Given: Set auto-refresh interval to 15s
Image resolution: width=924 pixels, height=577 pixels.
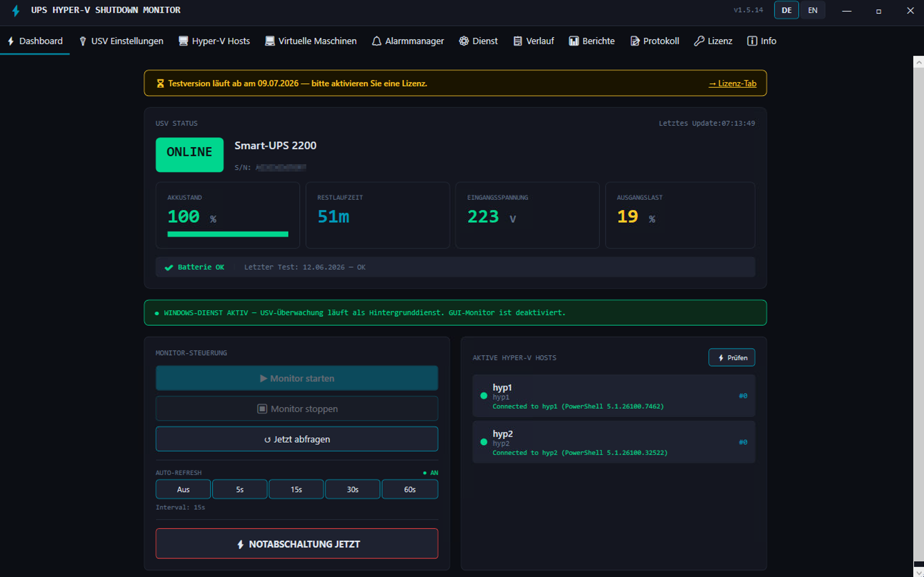Looking at the screenshot, I should point(296,489).
